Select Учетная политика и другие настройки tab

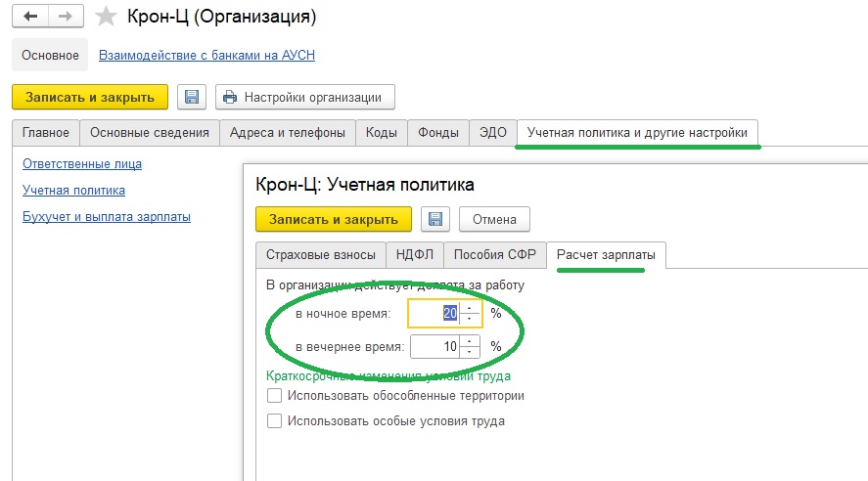pos(637,133)
